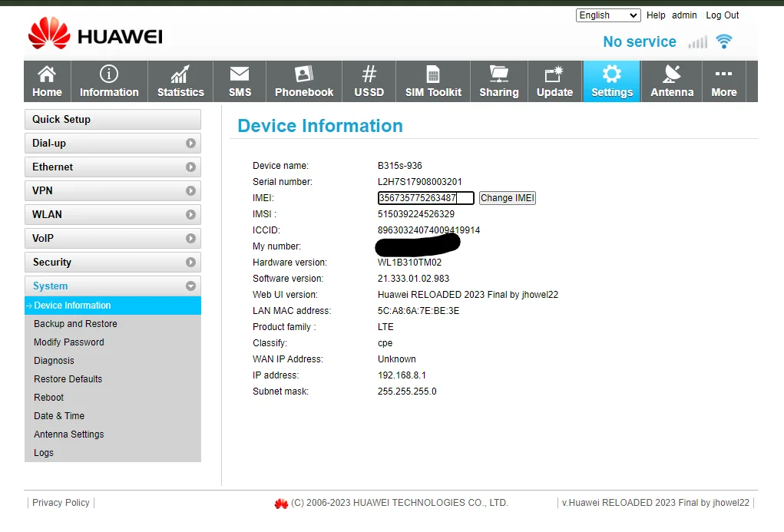The height and width of the screenshot is (532, 784).
Task: Open the SMS envelope icon
Action: (x=240, y=74)
